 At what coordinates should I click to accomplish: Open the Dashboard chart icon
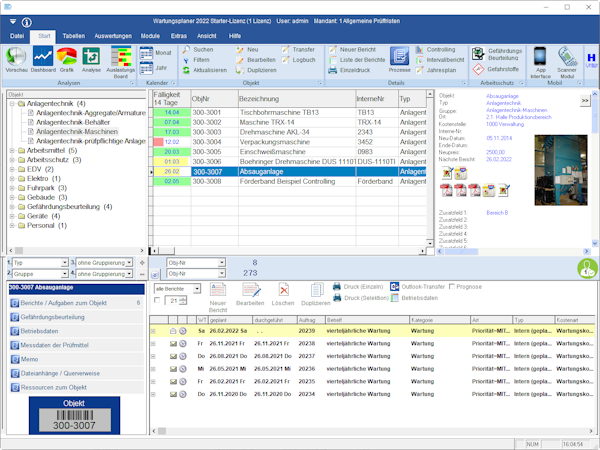[x=43, y=57]
